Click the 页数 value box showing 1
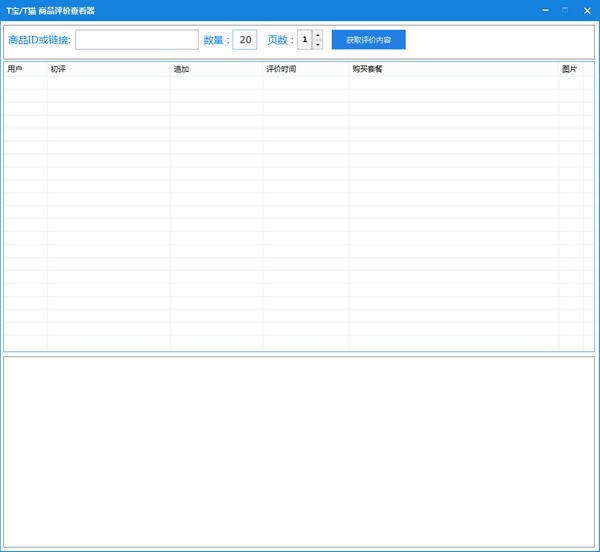 click(x=305, y=40)
